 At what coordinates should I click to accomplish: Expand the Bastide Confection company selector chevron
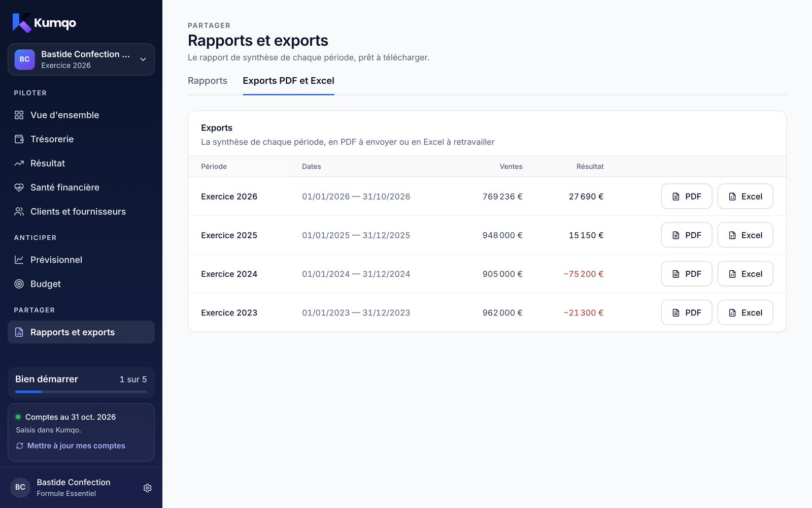pos(143,59)
